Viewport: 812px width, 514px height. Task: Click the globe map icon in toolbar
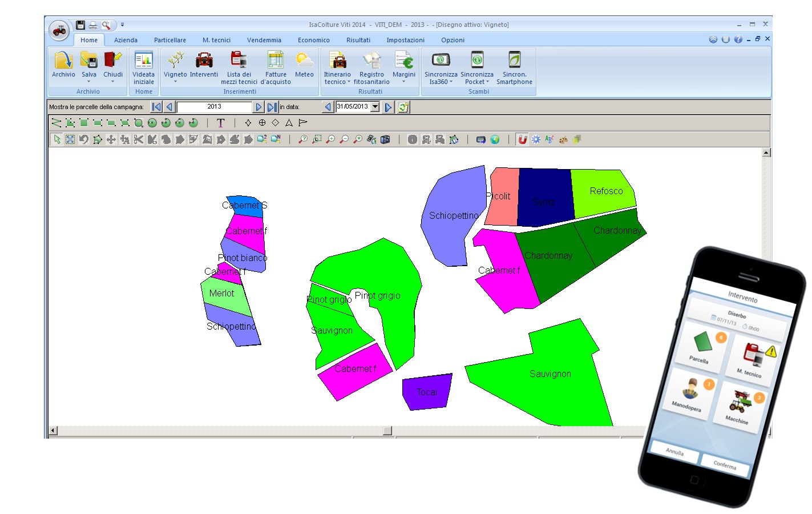[x=495, y=139]
